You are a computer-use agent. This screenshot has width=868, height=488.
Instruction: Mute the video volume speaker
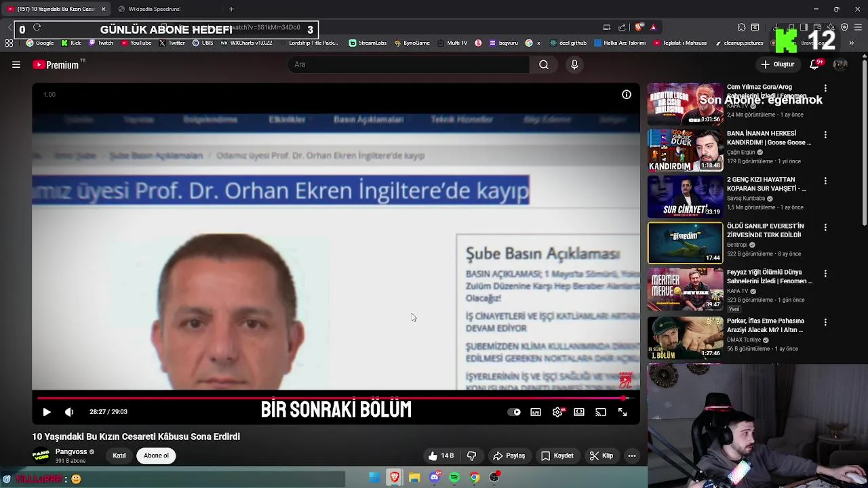(69, 412)
